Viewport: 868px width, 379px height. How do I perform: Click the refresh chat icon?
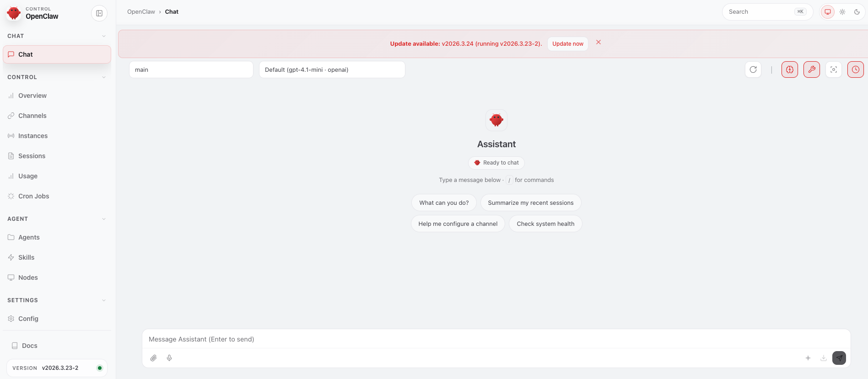[x=753, y=69]
